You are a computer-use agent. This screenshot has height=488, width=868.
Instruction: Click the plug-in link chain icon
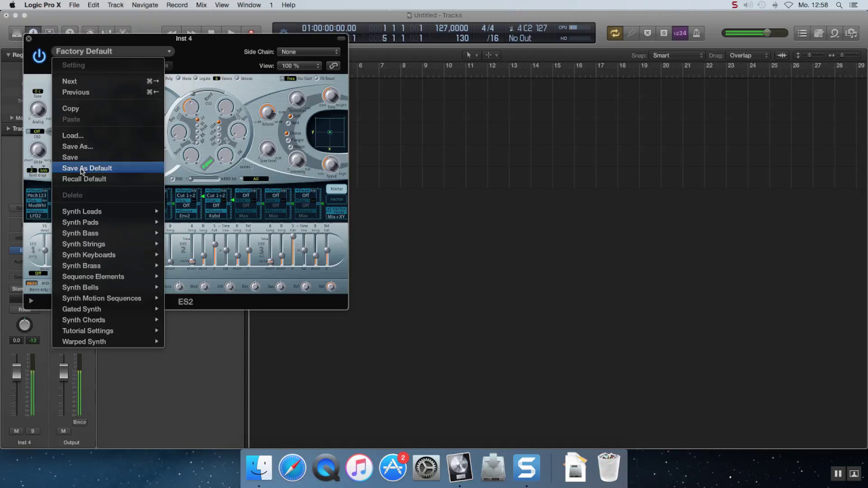pos(333,66)
